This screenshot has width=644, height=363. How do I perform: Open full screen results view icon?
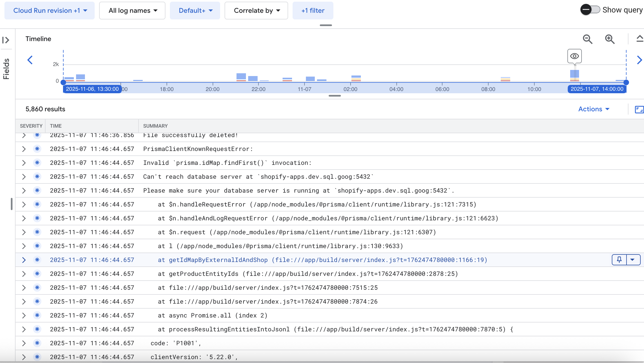coord(639,109)
